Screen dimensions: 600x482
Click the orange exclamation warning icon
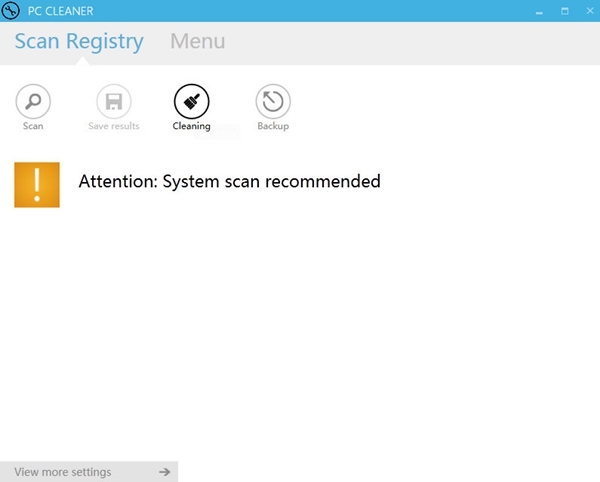pos(37,185)
